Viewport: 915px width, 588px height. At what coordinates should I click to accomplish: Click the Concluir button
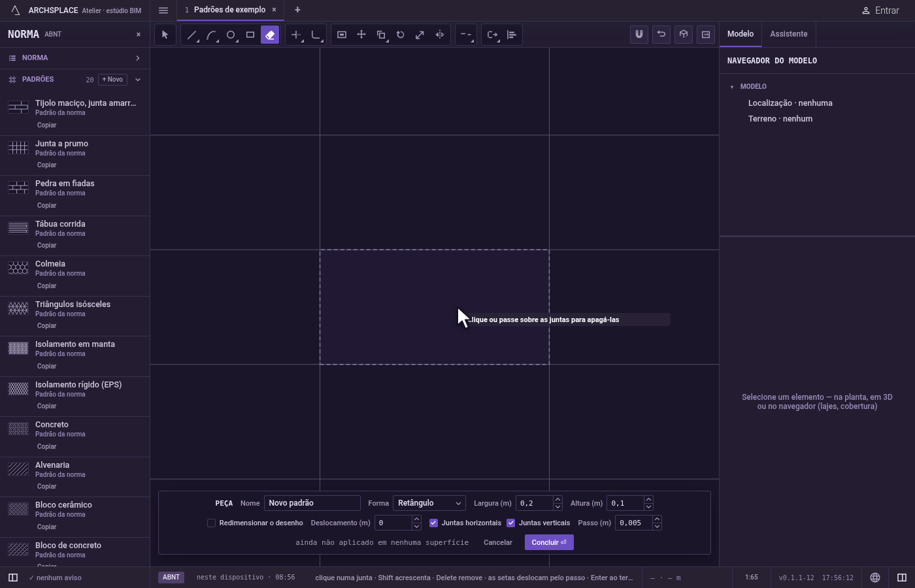tap(549, 542)
